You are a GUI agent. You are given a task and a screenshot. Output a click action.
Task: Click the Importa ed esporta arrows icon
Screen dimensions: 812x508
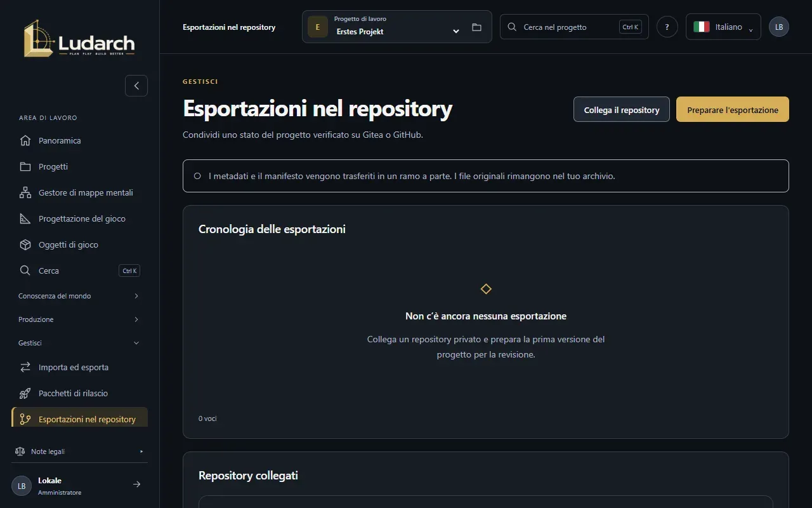click(x=25, y=367)
